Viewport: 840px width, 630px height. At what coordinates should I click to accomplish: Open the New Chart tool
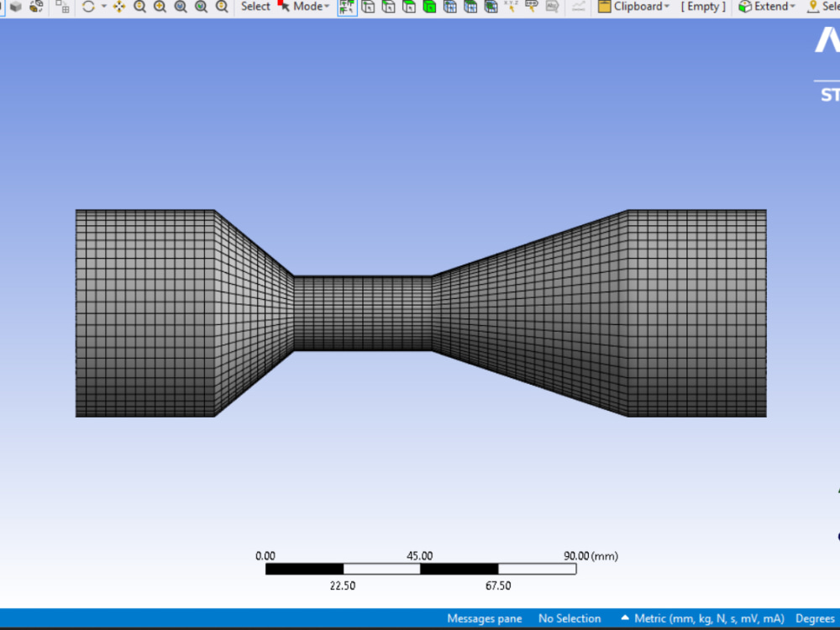coord(578,7)
